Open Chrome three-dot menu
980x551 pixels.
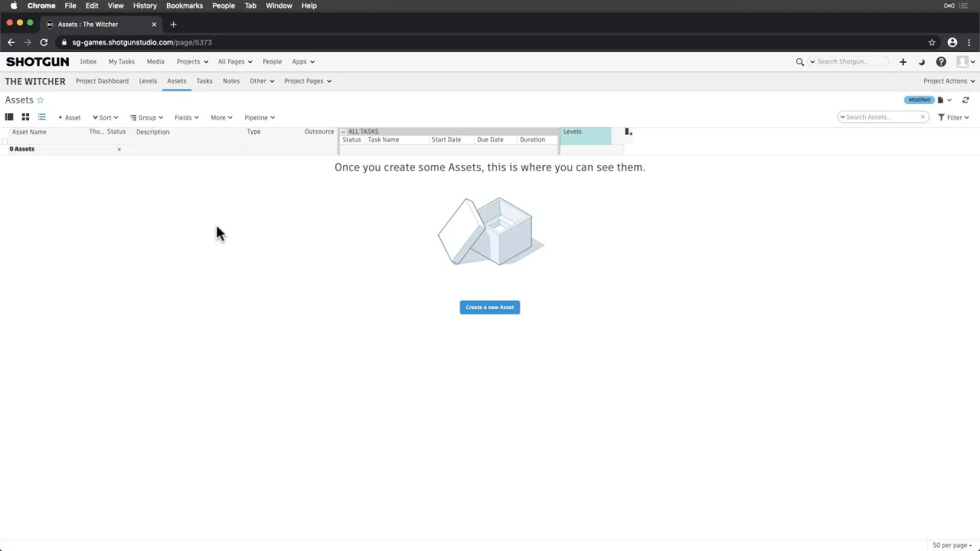click(x=969, y=43)
